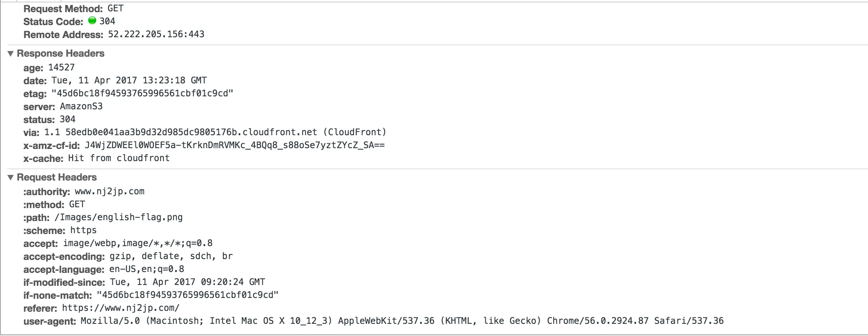Collapse the Request Headers section triangle

coord(11,177)
